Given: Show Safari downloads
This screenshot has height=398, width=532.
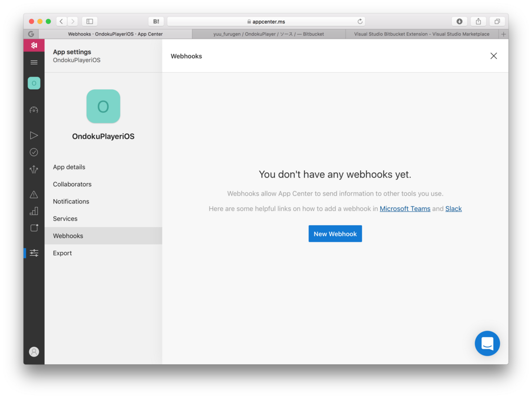Looking at the screenshot, I should (x=459, y=21).
